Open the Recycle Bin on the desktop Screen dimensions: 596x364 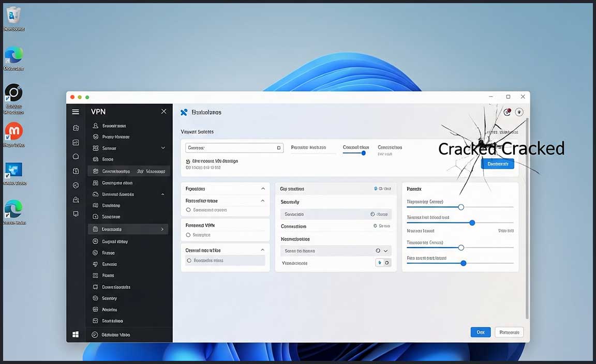[x=13, y=19]
